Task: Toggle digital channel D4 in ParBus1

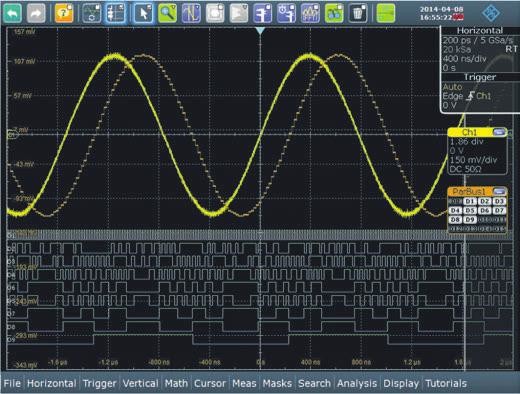Action: 455,210
